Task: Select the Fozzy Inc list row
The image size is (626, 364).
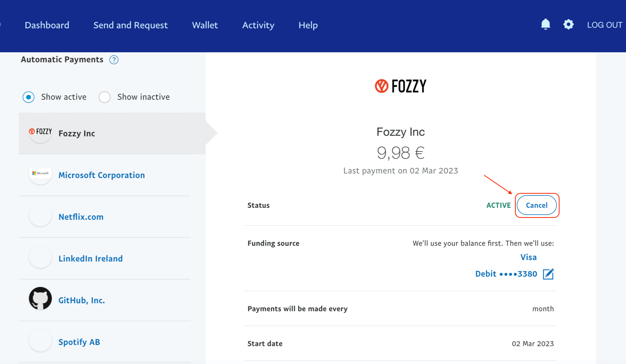Action: (x=112, y=133)
